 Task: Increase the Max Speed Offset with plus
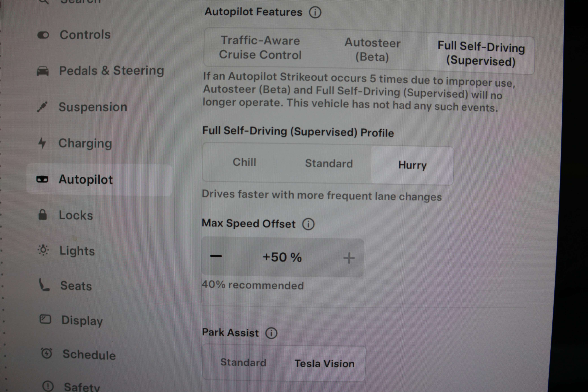(x=349, y=258)
